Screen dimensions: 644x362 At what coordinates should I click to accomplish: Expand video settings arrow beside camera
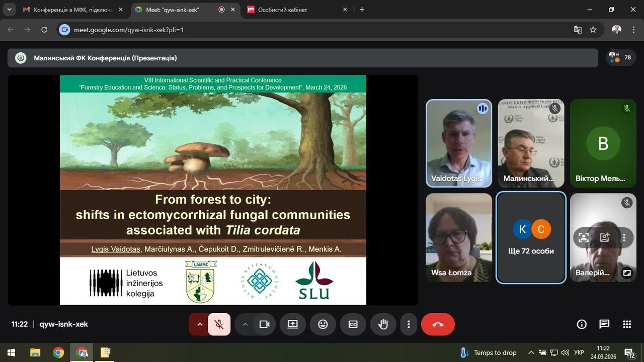245,324
